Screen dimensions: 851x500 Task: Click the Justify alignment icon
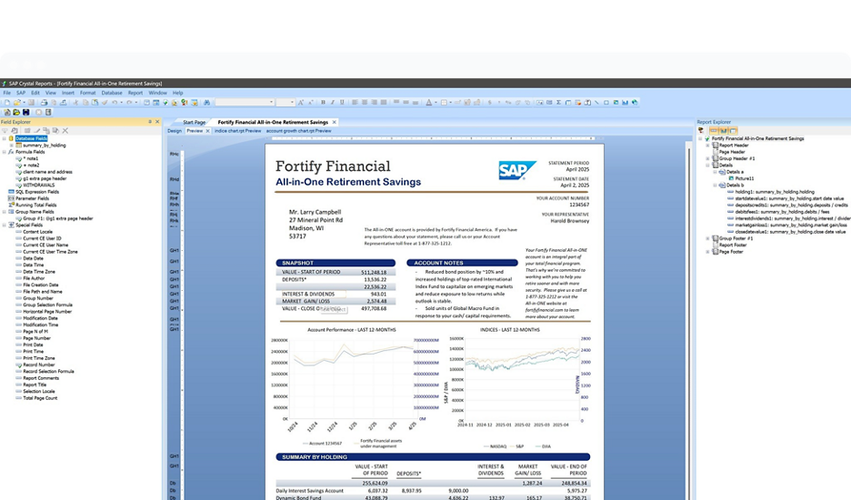(x=384, y=102)
